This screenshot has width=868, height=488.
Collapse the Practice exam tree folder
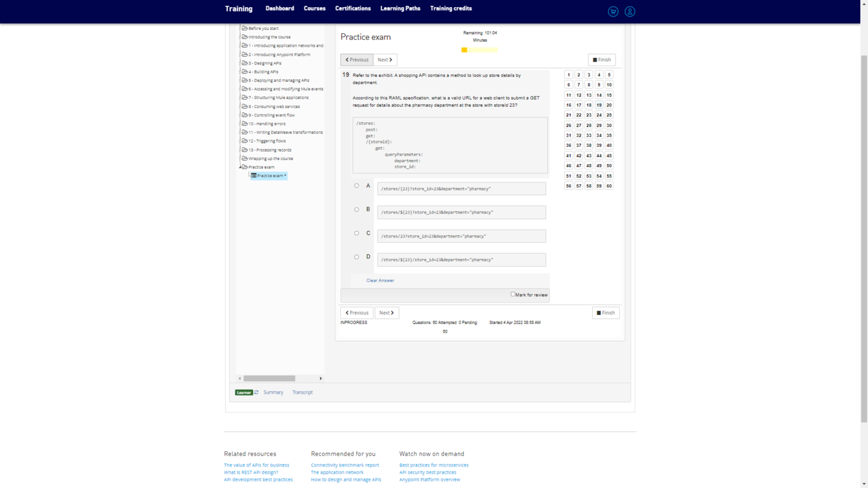click(240, 167)
